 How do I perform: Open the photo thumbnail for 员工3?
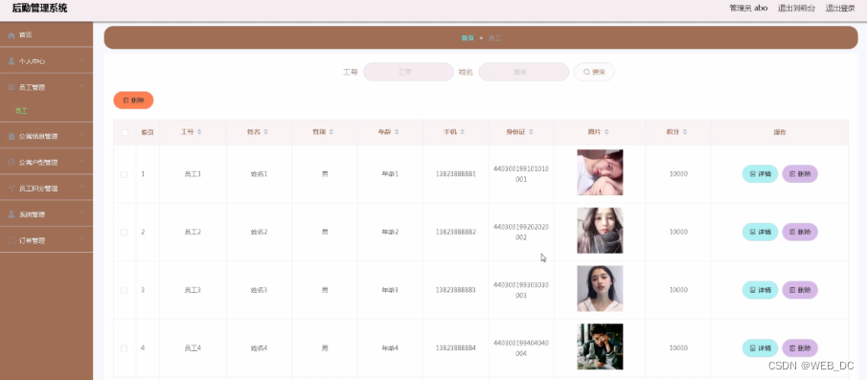point(600,289)
